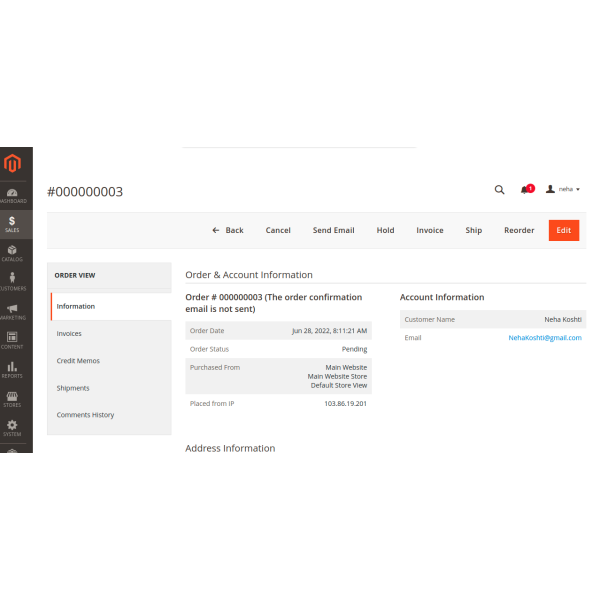Open the Reports sidebar menu
600x600 pixels.
(x=12, y=369)
